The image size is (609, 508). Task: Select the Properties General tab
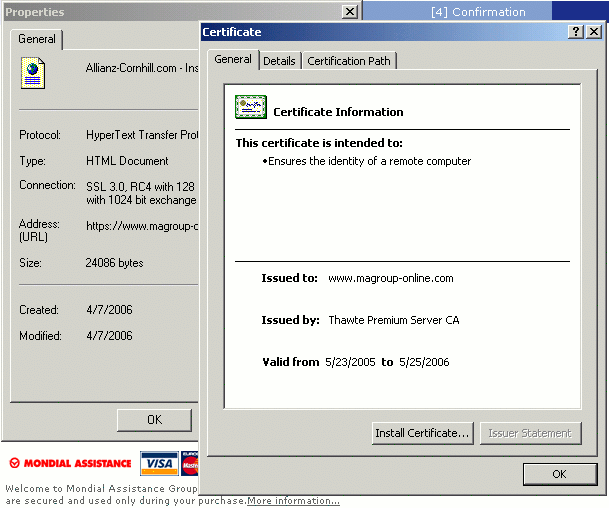37,39
